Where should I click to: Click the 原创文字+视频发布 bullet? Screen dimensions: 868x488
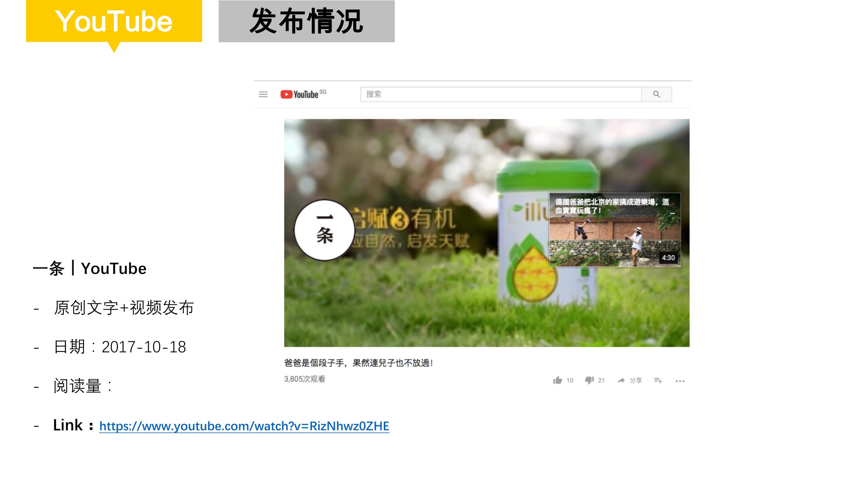click(x=124, y=307)
